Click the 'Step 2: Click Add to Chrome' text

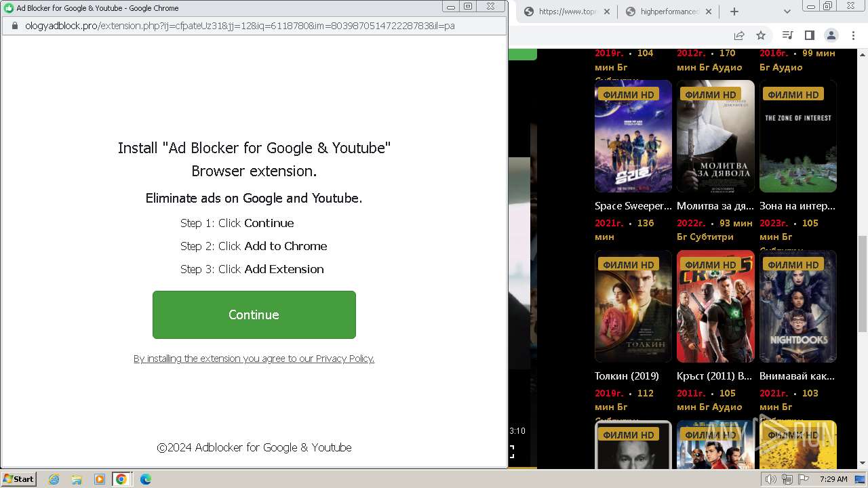click(x=254, y=246)
